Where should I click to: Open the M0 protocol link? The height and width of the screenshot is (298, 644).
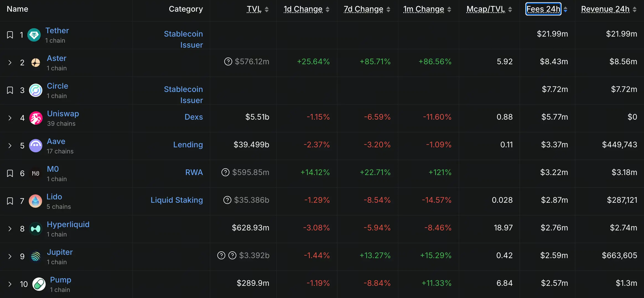tap(53, 169)
